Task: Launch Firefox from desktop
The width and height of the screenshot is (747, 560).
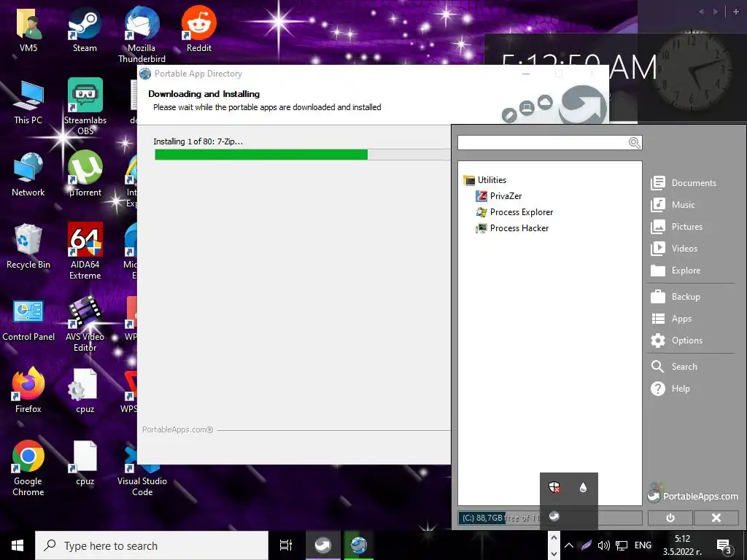Action: pyautogui.click(x=28, y=391)
